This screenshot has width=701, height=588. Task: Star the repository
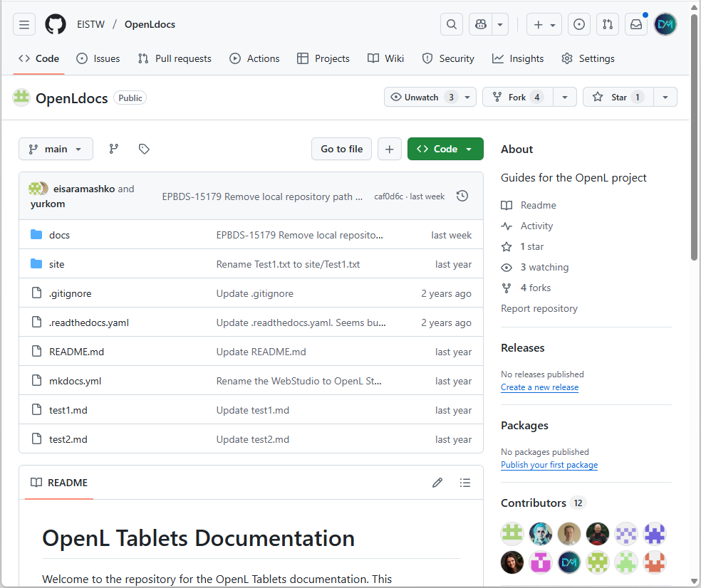(618, 97)
